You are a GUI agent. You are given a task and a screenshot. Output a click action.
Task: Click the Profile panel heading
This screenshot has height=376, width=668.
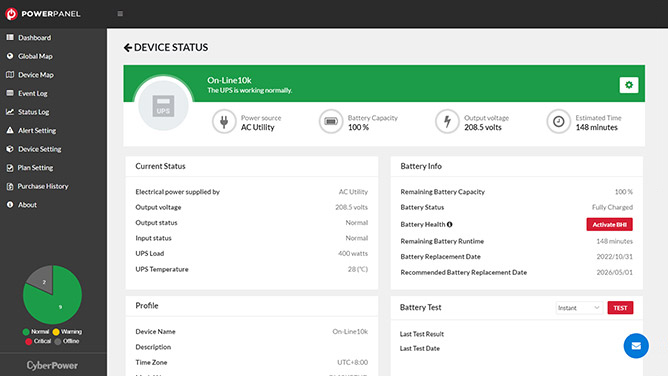pyautogui.click(x=147, y=306)
